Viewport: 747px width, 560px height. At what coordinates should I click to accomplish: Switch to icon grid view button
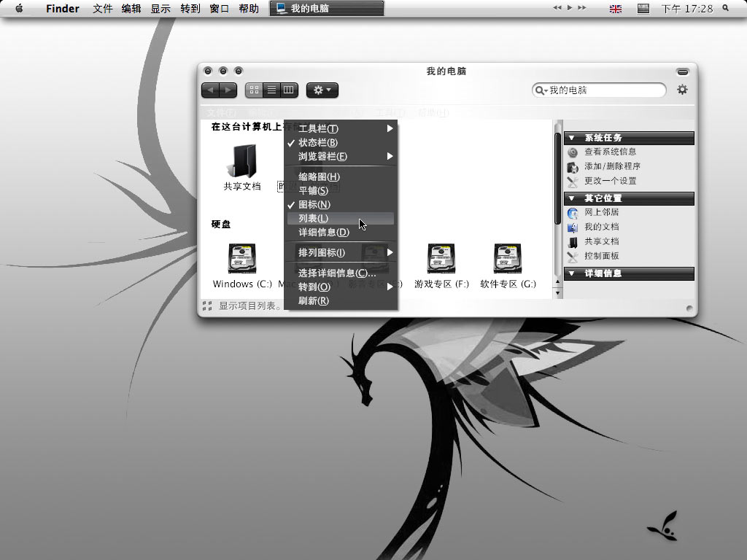[254, 90]
